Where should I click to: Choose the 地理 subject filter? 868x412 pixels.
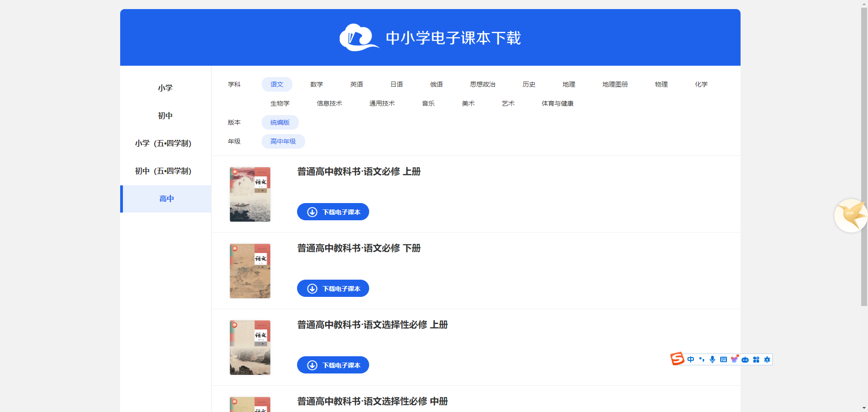point(569,84)
